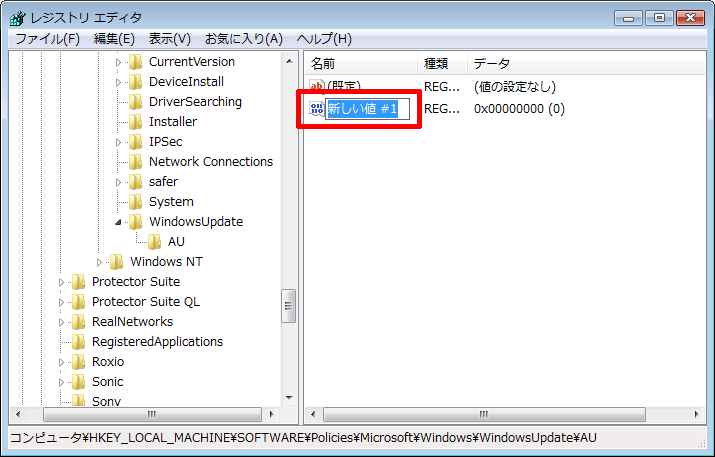This screenshot has width=715, height=457.
Task: Click the RealNetworks folder icon
Action: coord(78,322)
